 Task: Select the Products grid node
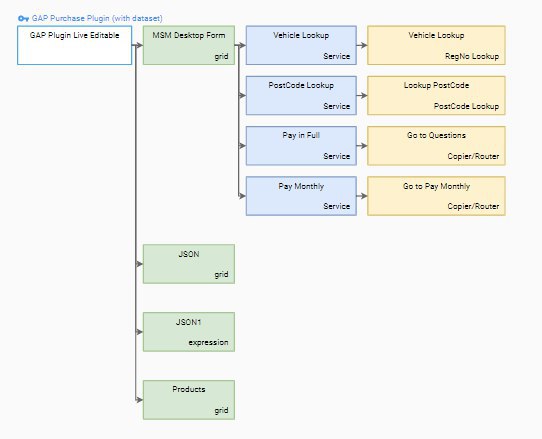189,400
